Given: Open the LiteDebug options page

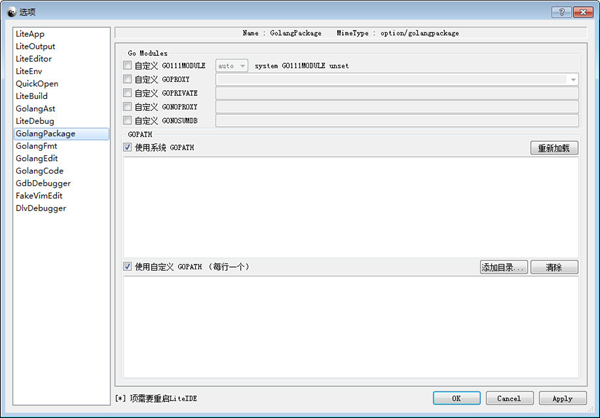Looking at the screenshot, I should (61, 121).
